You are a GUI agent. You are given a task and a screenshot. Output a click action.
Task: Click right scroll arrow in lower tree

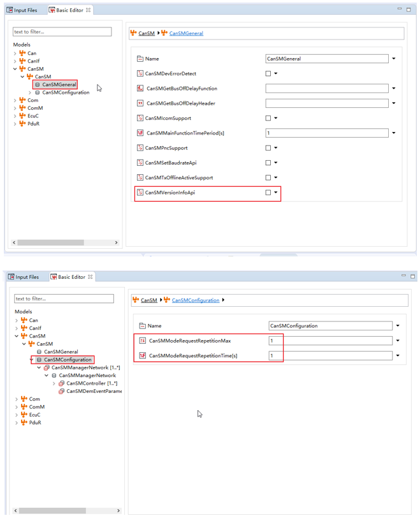(119, 510)
